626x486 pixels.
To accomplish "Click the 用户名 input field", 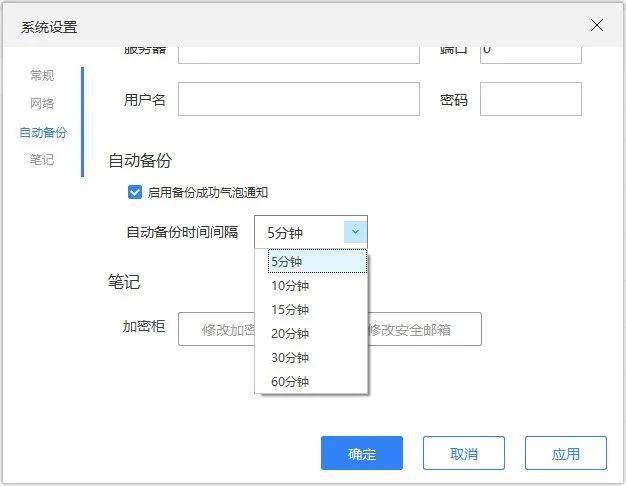I will (299, 99).
